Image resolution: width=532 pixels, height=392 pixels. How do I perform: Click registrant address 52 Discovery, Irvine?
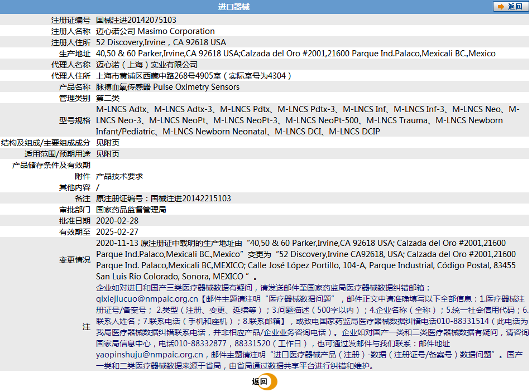161,42
